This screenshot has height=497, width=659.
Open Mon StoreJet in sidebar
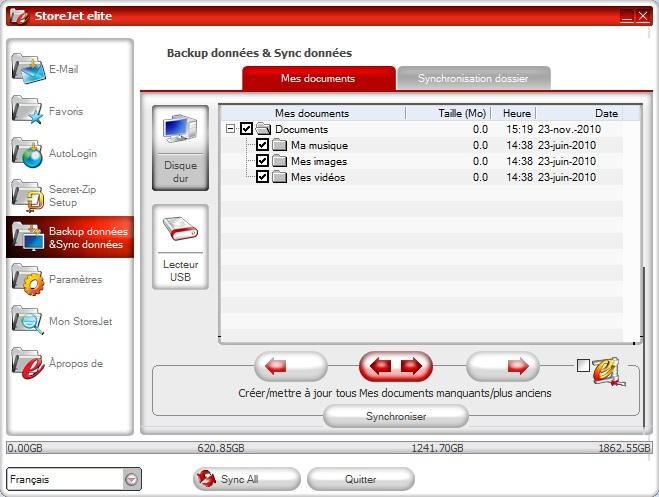tap(28, 321)
